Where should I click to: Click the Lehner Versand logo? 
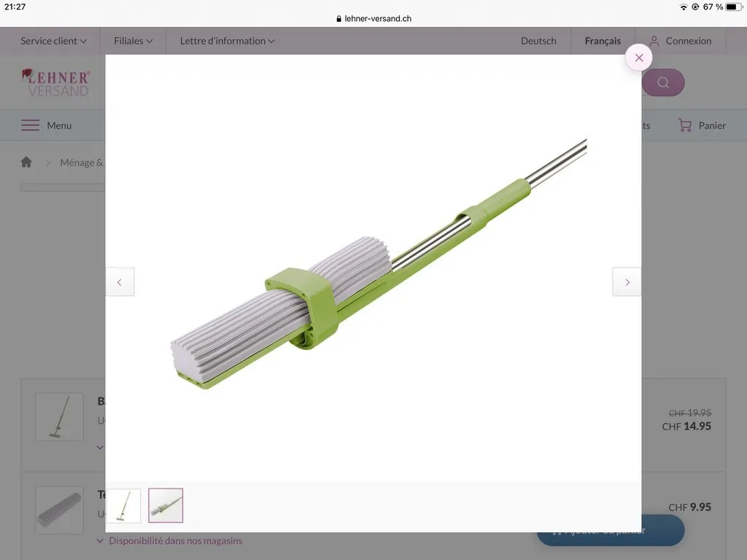tap(56, 82)
